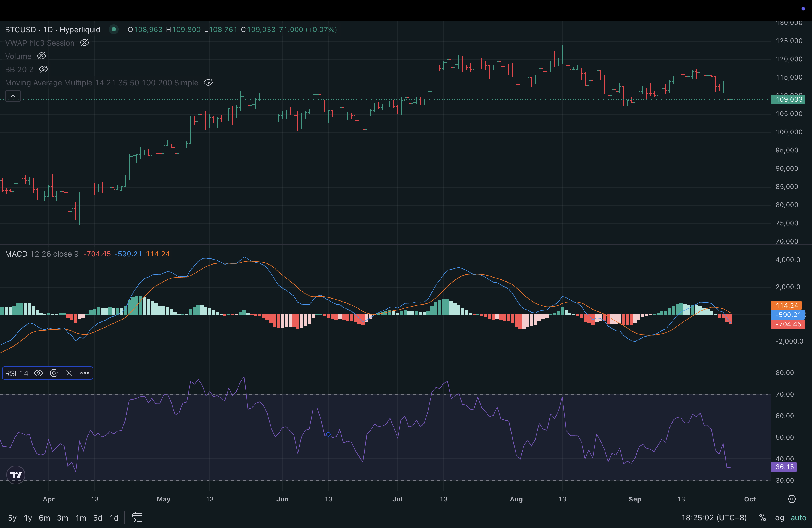The width and height of the screenshot is (812, 528).
Task: Show the BB 20 2 indicator
Action: [x=44, y=69]
